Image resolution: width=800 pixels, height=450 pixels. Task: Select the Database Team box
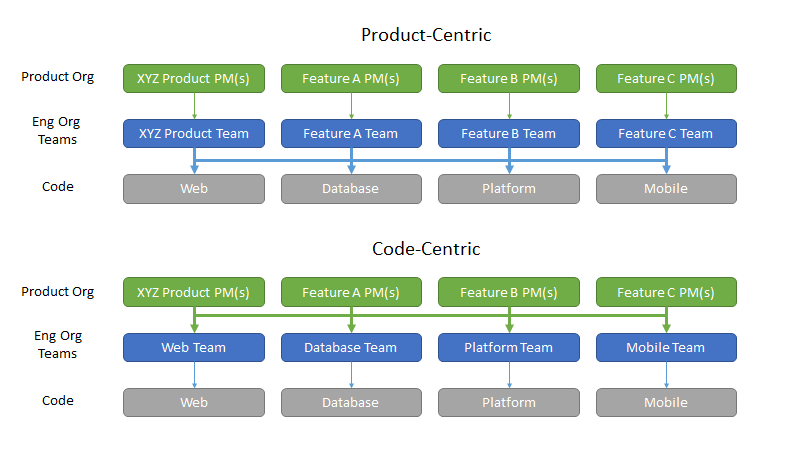pyautogui.click(x=351, y=347)
